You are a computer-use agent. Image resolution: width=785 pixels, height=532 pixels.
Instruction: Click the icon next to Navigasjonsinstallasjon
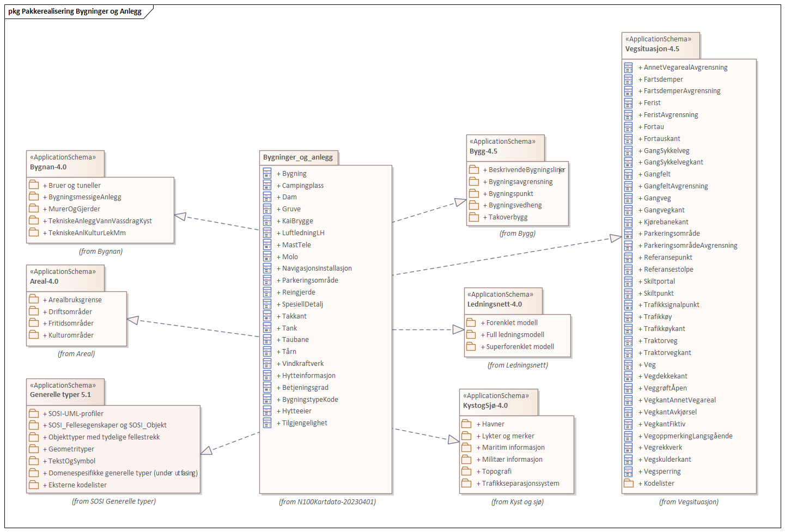(267, 268)
